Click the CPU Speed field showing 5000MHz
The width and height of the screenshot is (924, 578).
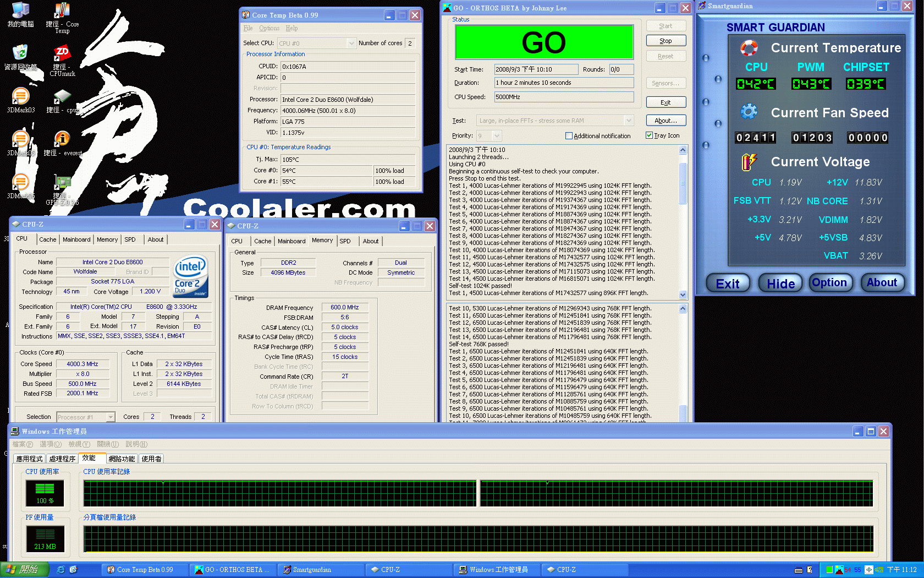pyautogui.click(x=564, y=97)
